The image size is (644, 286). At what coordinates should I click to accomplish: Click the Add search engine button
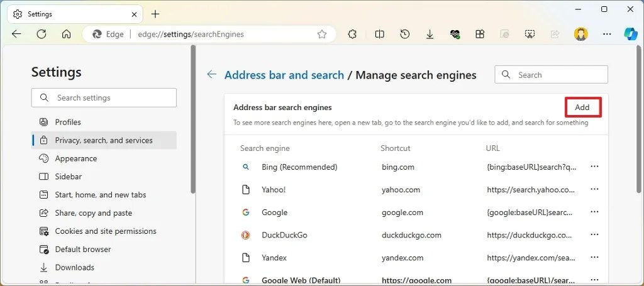click(582, 107)
